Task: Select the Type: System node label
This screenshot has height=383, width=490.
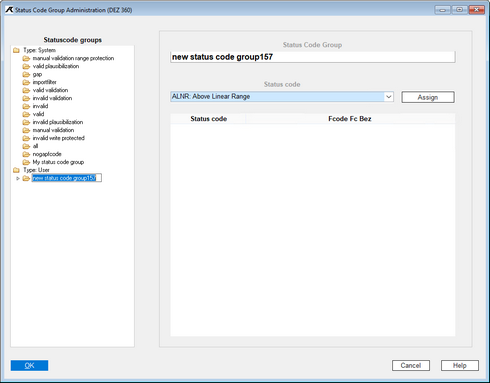Action: point(39,50)
